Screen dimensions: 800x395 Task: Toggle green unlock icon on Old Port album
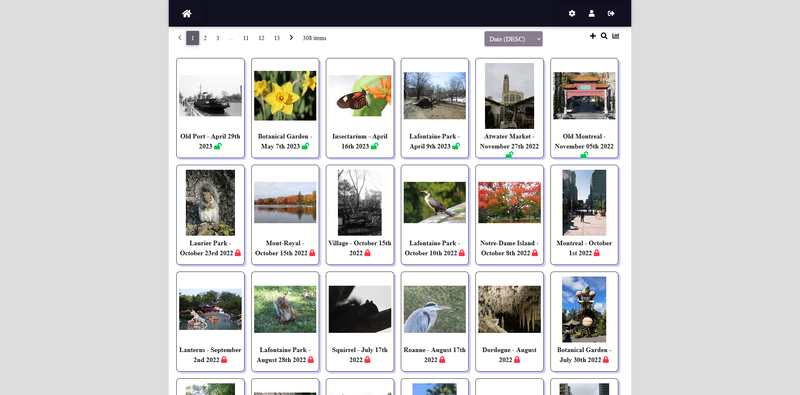[x=218, y=146]
